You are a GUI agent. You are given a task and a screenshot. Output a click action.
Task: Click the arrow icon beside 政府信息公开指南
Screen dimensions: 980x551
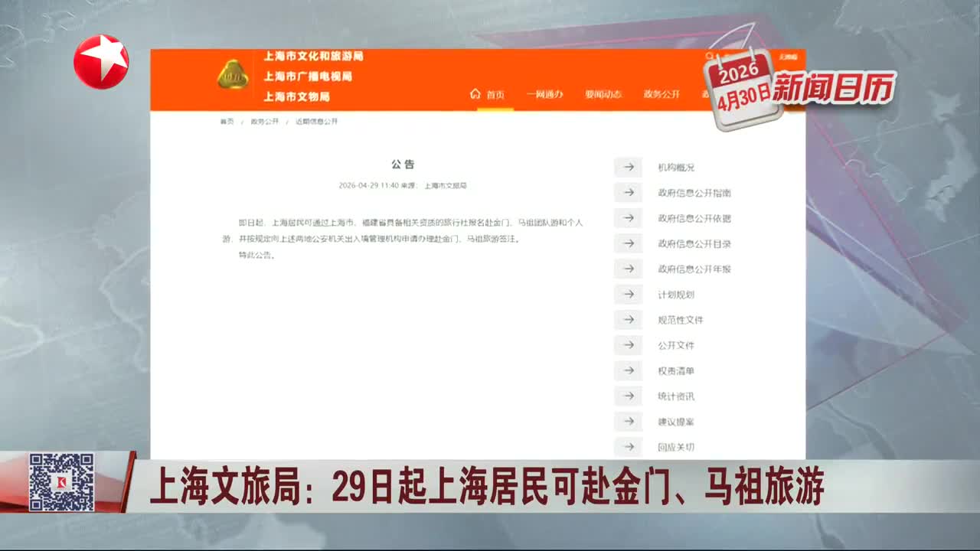pos(628,193)
